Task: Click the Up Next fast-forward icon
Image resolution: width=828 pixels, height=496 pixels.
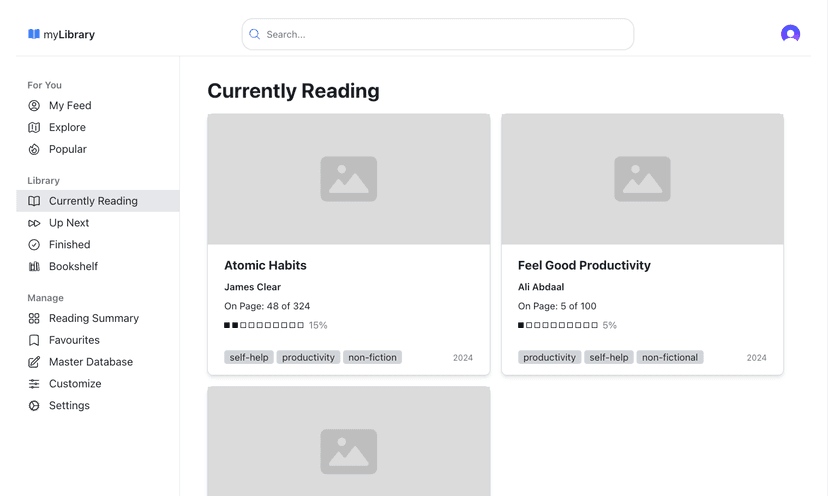Action: point(34,223)
